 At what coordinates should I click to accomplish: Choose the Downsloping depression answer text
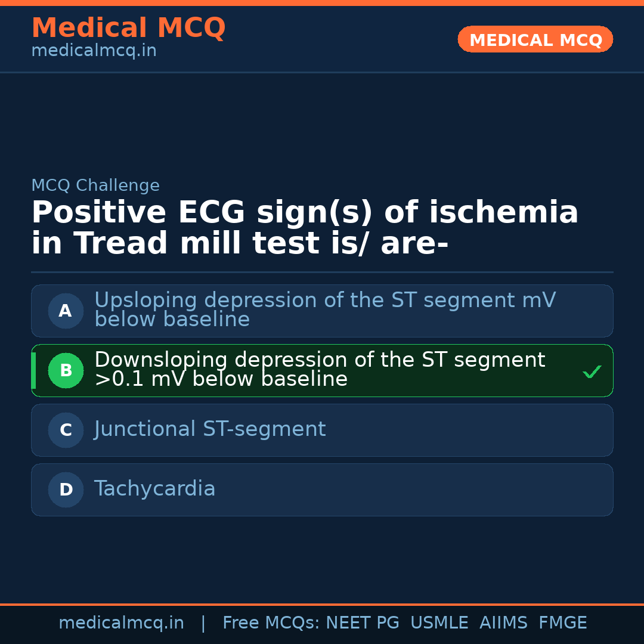pos(319,369)
